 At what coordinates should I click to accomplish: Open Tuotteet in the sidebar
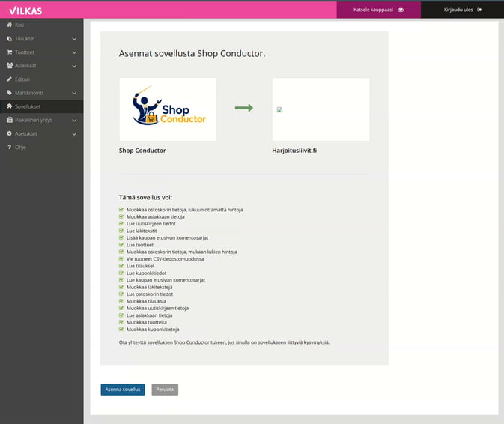(42, 52)
